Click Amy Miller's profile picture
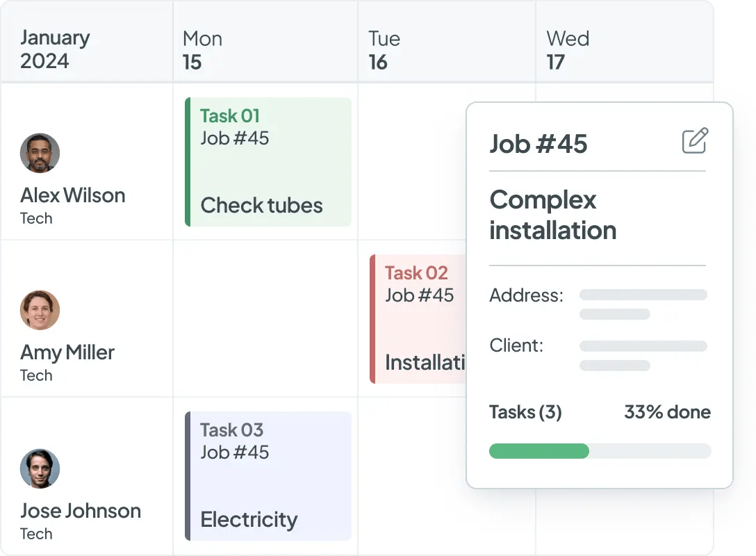The height and width of the screenshot is (556, 756). pyautogui.click(x=40, y=310)
